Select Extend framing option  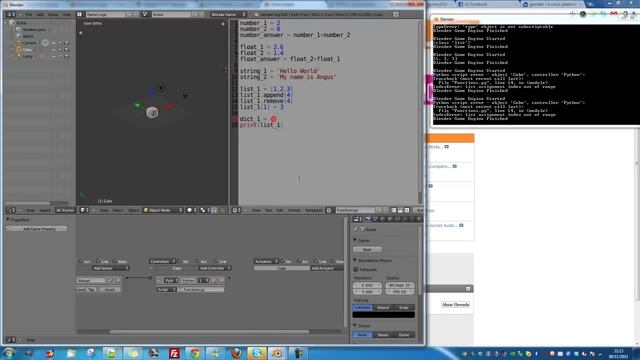[x=383, y=307]
